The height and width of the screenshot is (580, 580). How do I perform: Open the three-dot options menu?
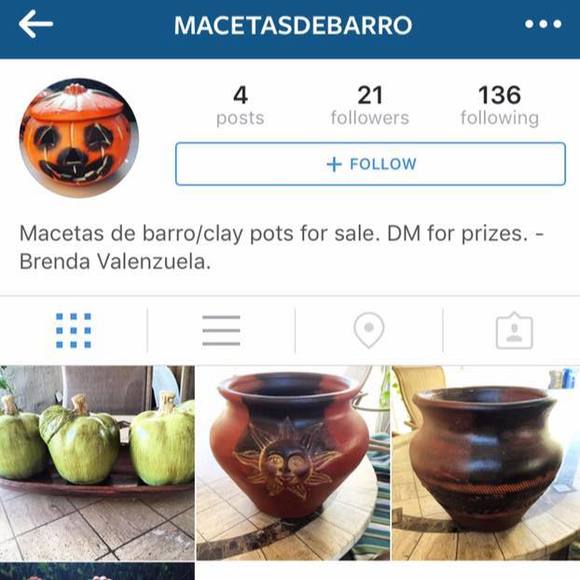tap(543, 24)
